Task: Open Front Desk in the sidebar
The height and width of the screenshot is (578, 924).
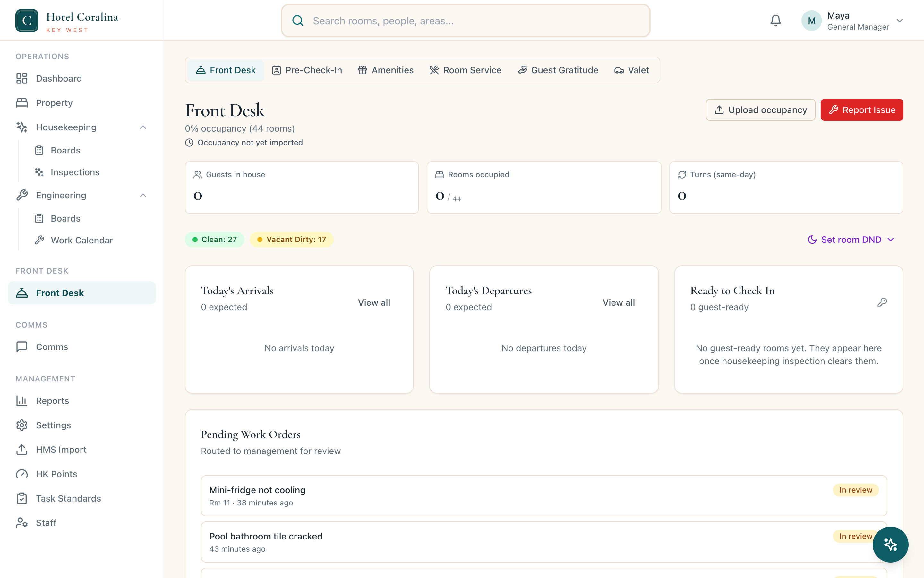Action: (82, 293)
